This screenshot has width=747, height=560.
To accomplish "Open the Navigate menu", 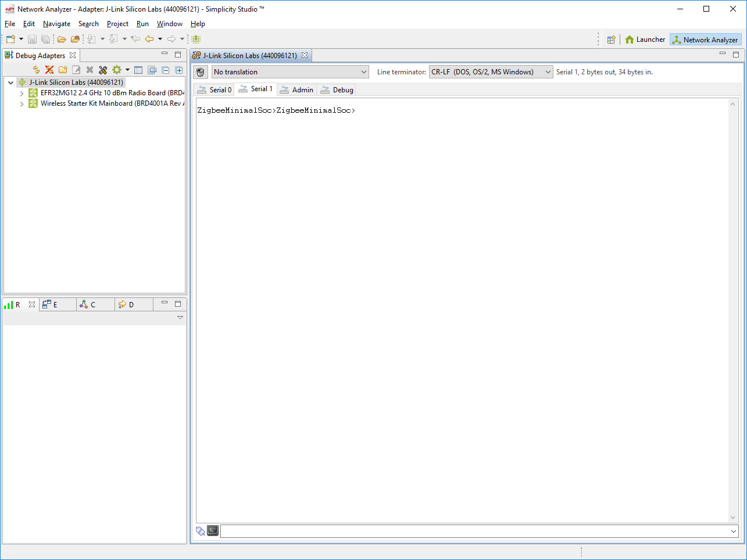I will pyautogui.click(x=57, y=24).
